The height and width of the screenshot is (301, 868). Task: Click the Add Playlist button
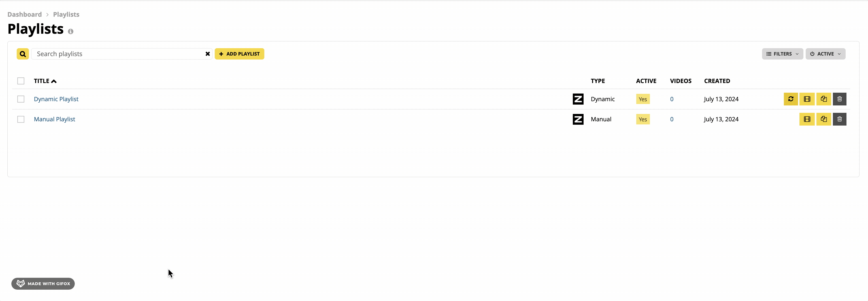tap(239, 54)
